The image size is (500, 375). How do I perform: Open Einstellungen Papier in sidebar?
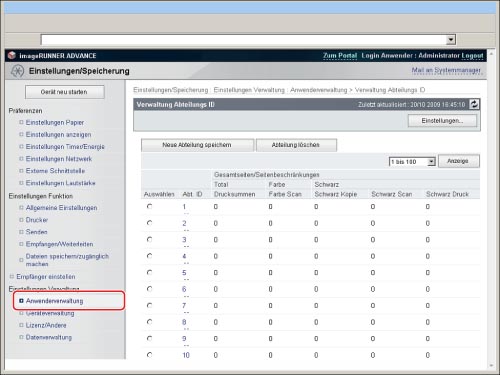coord(55,123)
